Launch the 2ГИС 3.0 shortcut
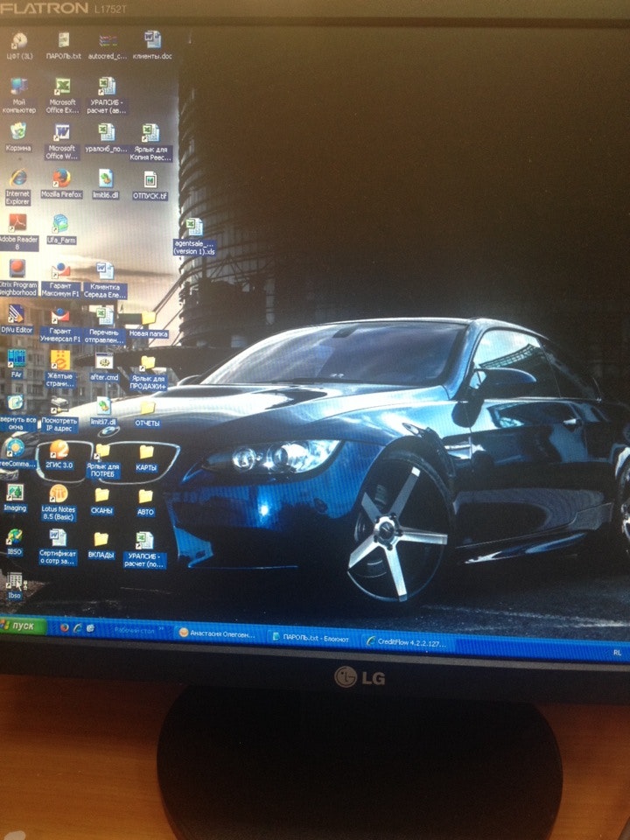 pyautogui.click(x=59, y=455)
